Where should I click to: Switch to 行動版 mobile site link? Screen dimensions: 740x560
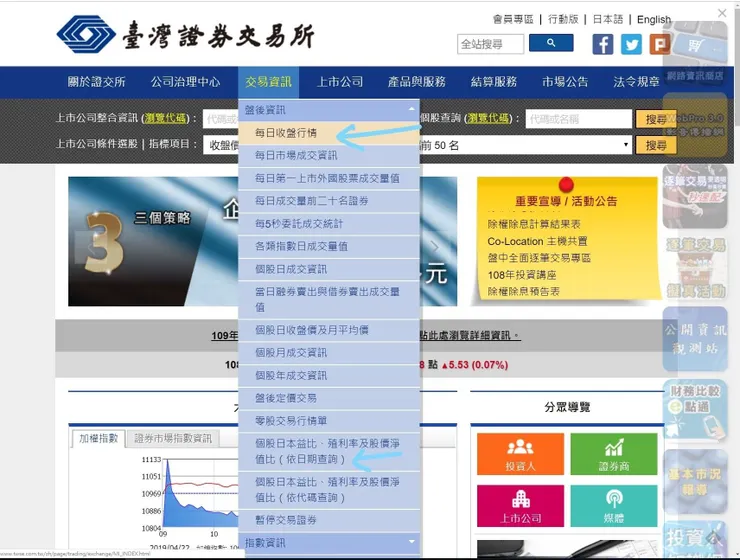tap(563, 19)
